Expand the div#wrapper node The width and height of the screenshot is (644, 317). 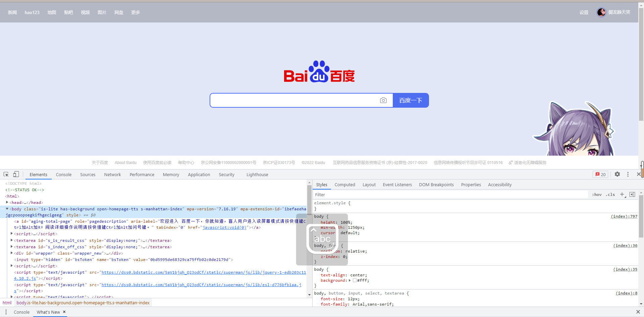pos(12,253)
